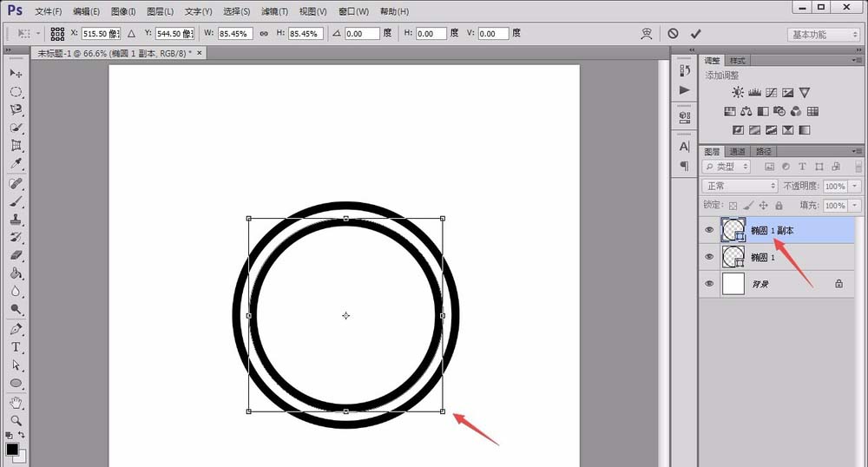The image size is (868, 467).
Task: Toggle relative positioning triangle for reference point
Action: click(131, 34)
